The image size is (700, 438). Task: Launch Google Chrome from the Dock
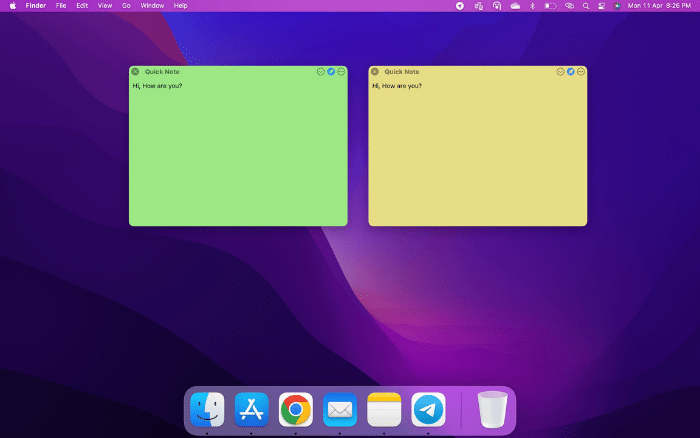[296, 409]
